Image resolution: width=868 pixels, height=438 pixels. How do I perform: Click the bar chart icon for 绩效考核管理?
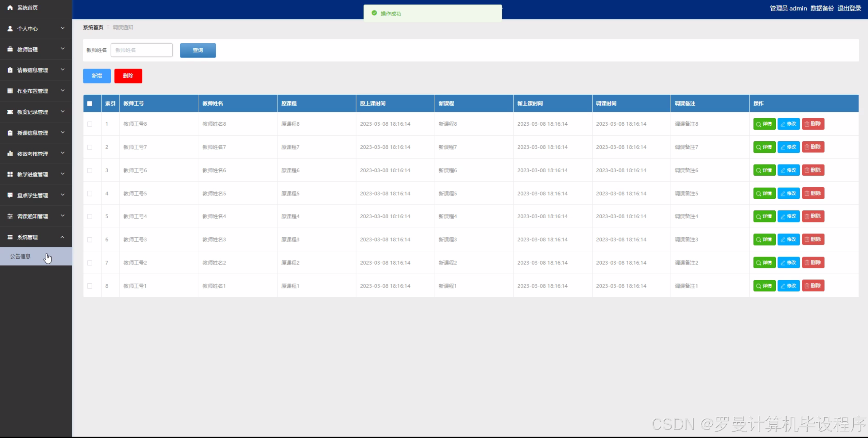click(10, 154)
